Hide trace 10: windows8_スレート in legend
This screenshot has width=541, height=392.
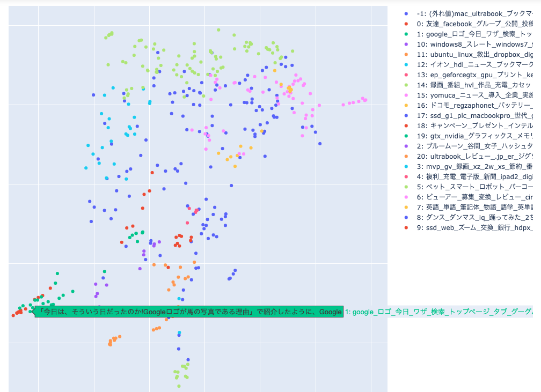click(x=468, y=44)
